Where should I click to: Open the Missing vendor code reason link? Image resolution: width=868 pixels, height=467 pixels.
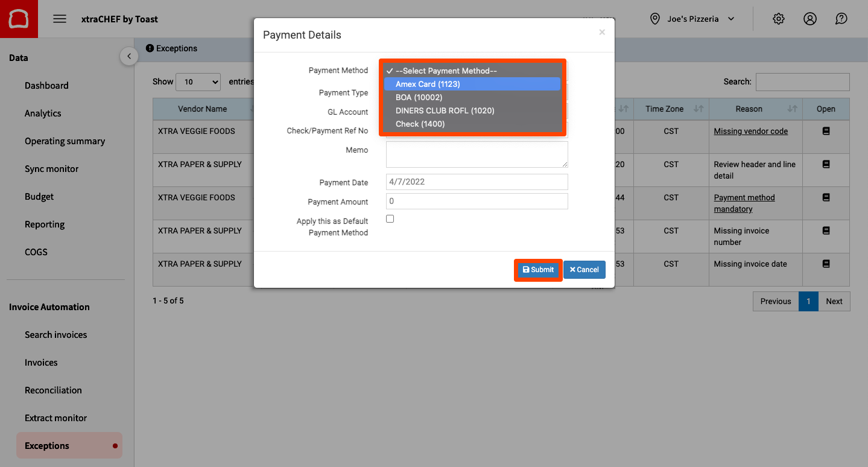[x=750, y=131]
